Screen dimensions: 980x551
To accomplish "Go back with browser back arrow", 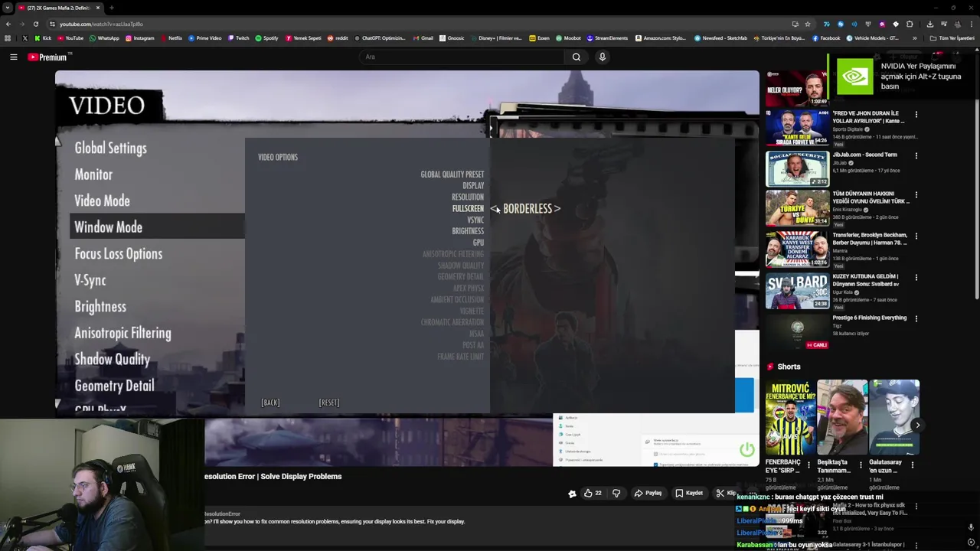I will point(8,24).
